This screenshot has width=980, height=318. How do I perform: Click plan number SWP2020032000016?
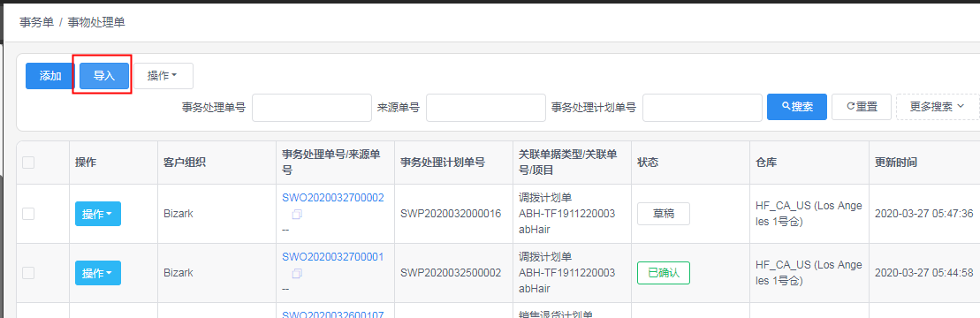(451, 214)
